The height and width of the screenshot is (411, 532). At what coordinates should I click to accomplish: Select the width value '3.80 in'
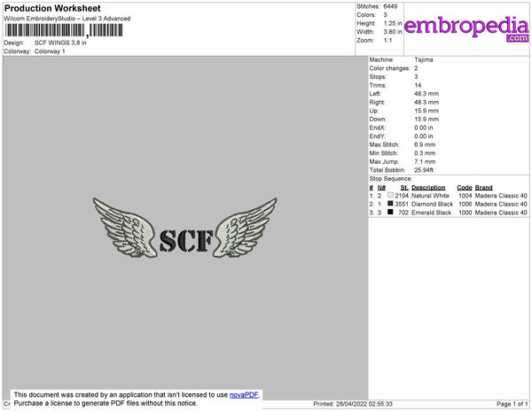tap(393, 32)
